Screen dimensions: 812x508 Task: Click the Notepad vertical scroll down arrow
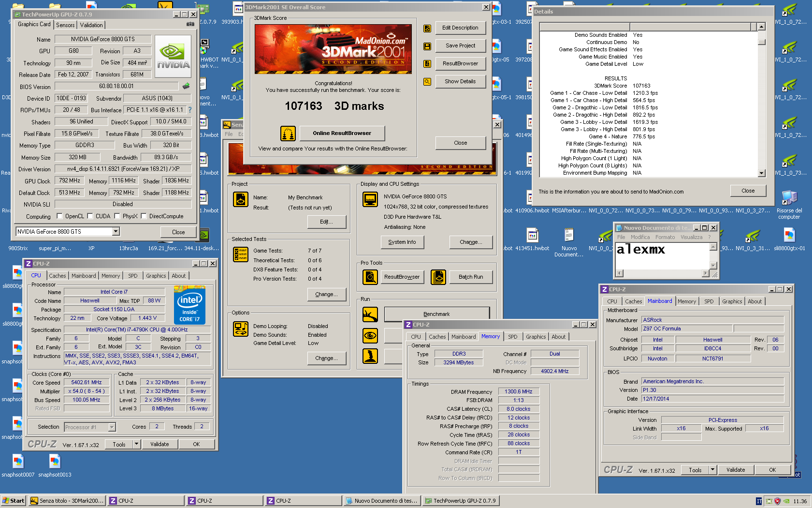[x=713, y=266]
